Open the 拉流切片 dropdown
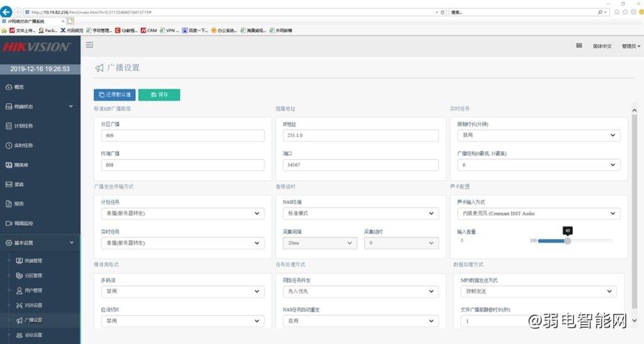This screenshot has height=344, width=644. (183, 321)
